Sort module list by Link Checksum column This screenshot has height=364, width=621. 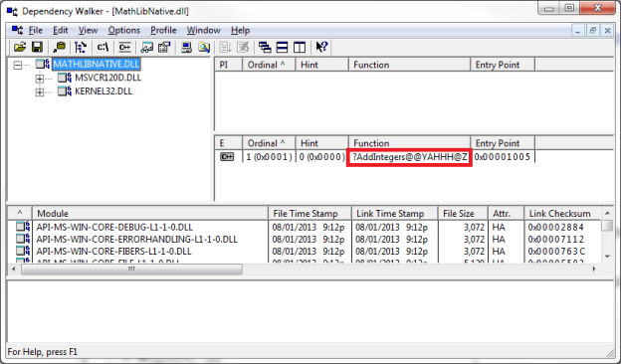562,214
